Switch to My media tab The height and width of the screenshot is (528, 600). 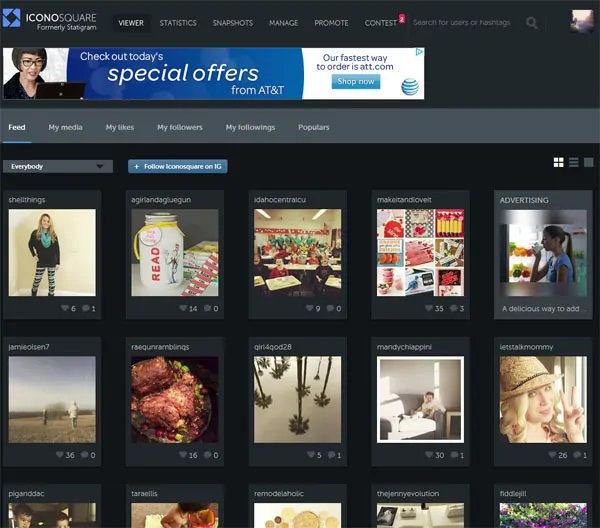(x=65, y=127)
